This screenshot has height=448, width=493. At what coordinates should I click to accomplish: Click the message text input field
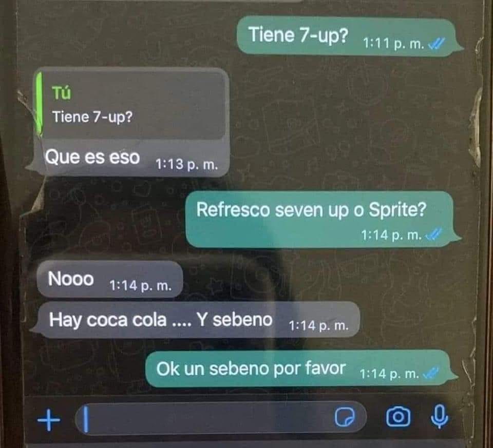(x=221, y=418)
